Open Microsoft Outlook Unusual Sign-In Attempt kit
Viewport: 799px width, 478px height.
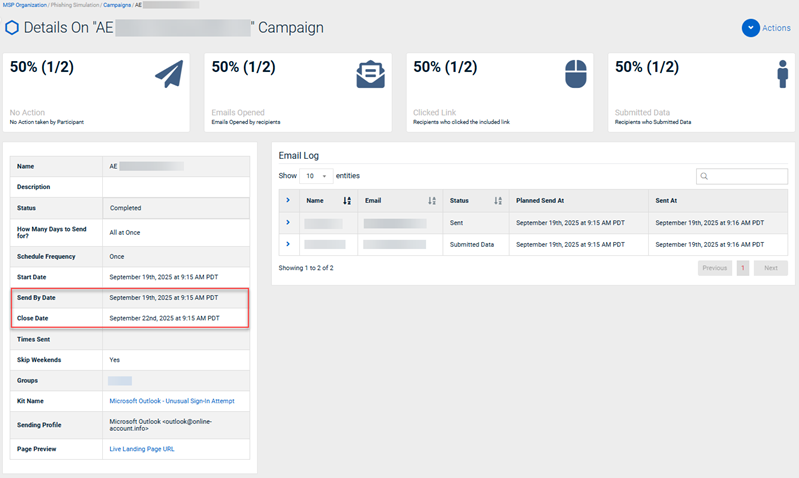pos(171,401)
